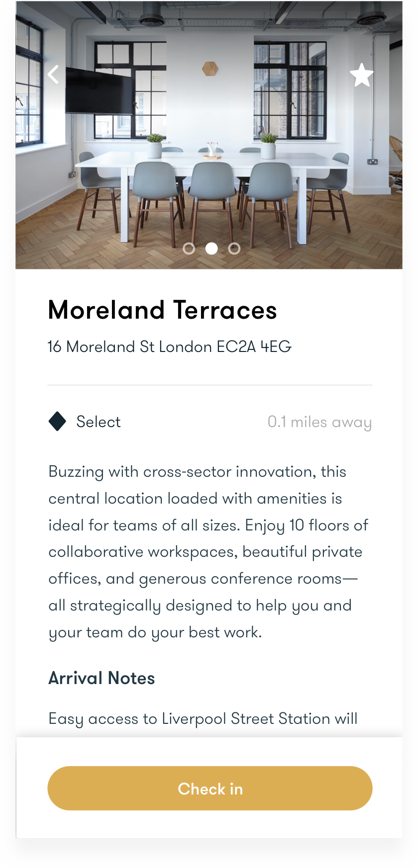Click the Arrival Notes heading
This screenshot has width=418, height=868.
coord(102,678)
